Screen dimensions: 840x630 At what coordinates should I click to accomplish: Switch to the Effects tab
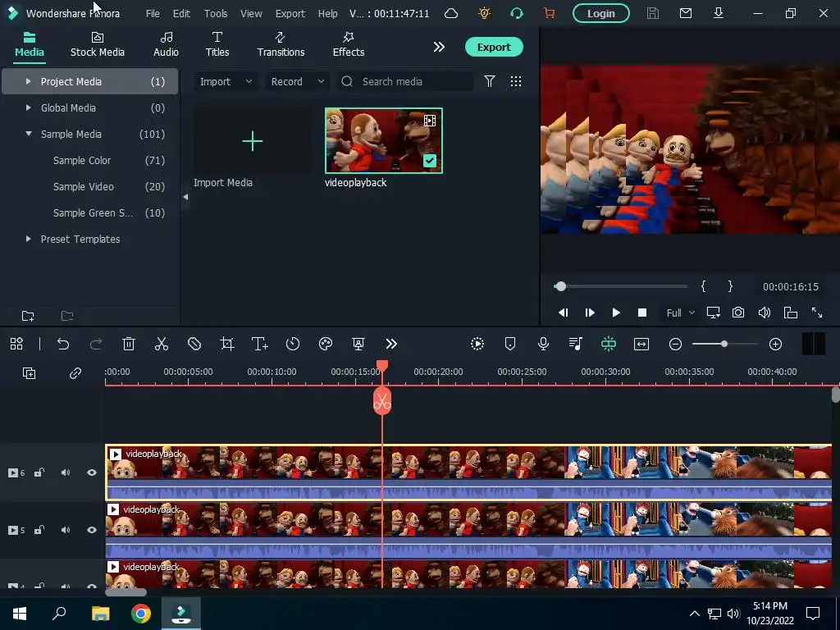click(x=348, y=44)
